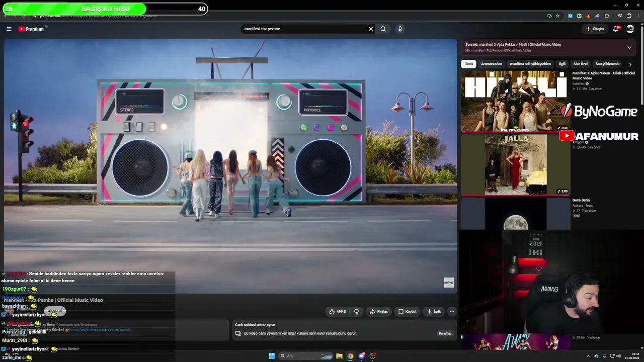Open live chat replay with Paneli aç
Viewport: 644px width, 362px height.
coord(445,333)
